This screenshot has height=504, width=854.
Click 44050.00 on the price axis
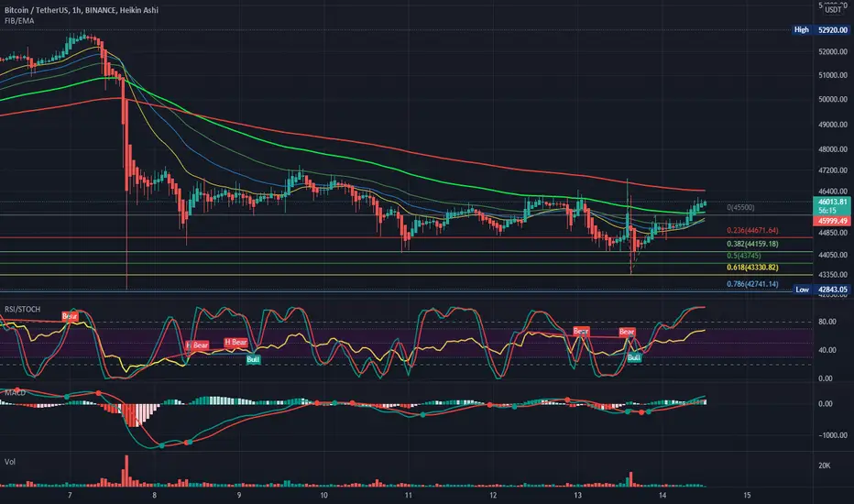click(x=833, y=255)
